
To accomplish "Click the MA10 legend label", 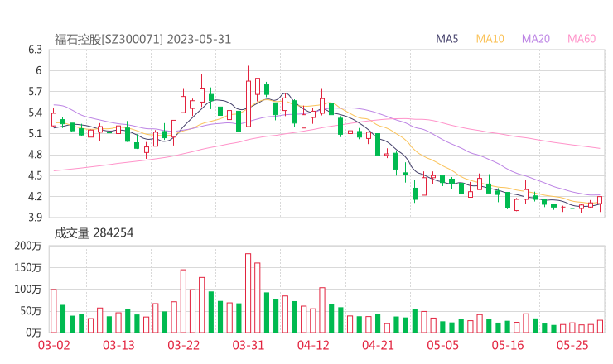I will 490,39.
